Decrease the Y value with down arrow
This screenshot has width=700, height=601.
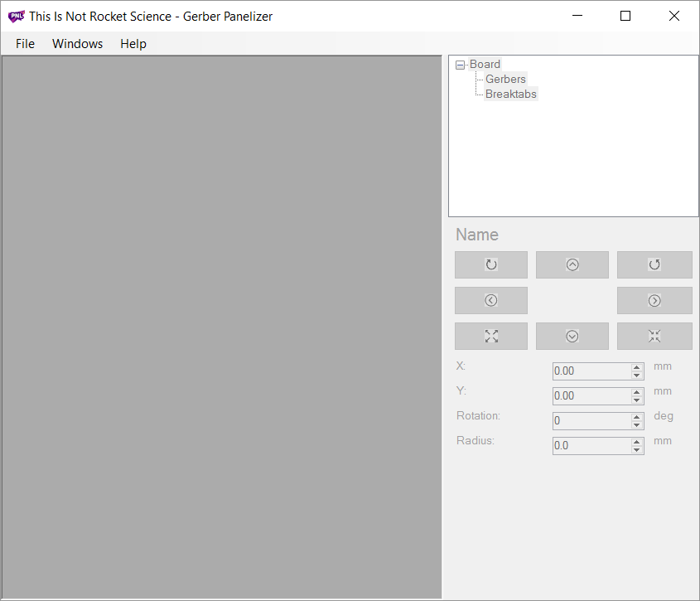click(x=636, y=400)
